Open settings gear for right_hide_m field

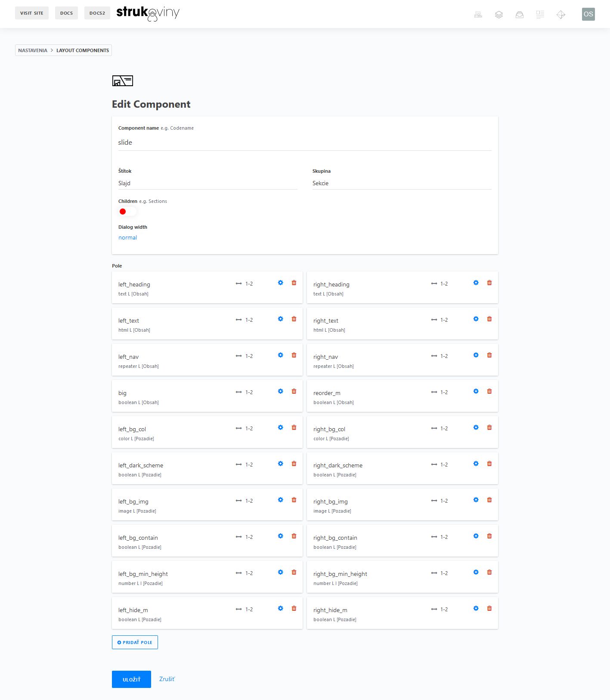(476, 608)
